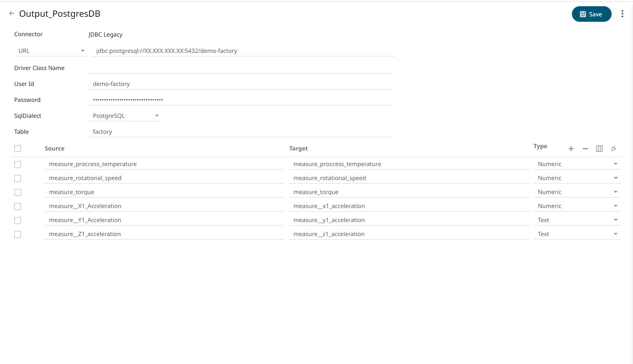
Task: Click the back arrow beside Output_PostgresDB
Action: (12, 14)
